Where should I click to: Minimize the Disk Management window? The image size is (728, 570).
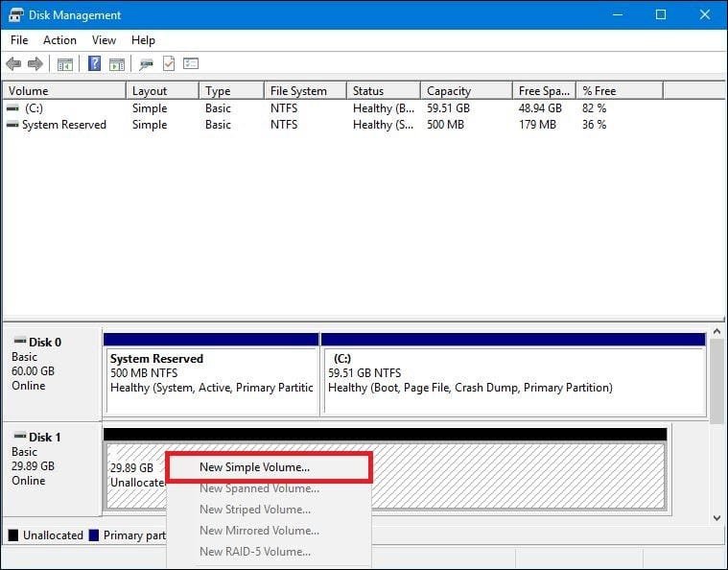pos(618,14)
